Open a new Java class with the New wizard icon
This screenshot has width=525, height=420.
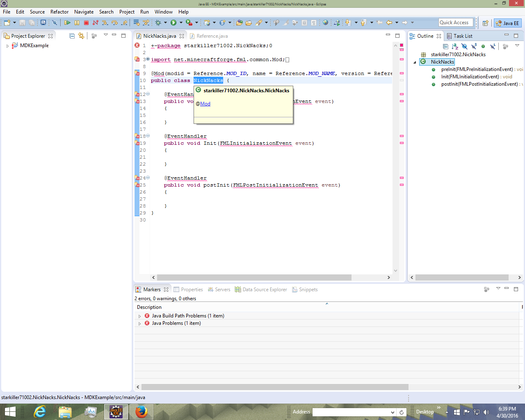(7, 23)
